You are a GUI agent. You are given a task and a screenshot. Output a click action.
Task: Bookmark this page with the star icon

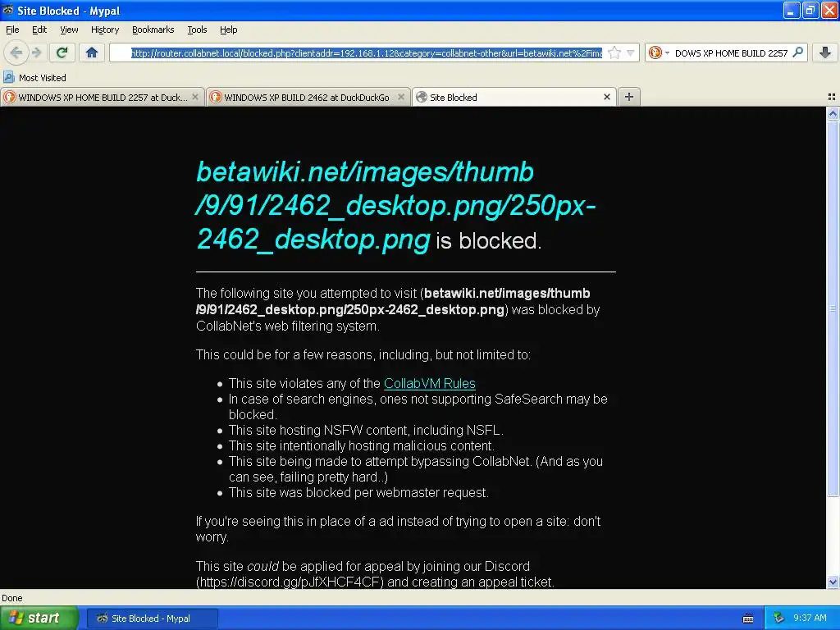pyautogui.click(x=614, y=52)
